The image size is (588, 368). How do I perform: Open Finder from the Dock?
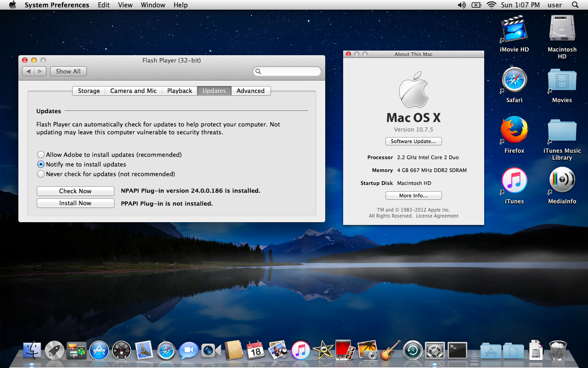pyautogui.click(x=32, y=351)
